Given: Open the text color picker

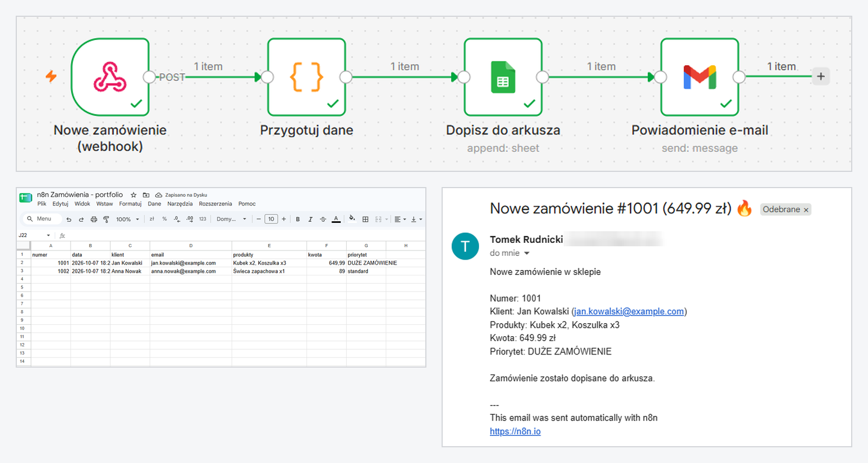Looking at the screenshot, I should click(x=336, y=219).
